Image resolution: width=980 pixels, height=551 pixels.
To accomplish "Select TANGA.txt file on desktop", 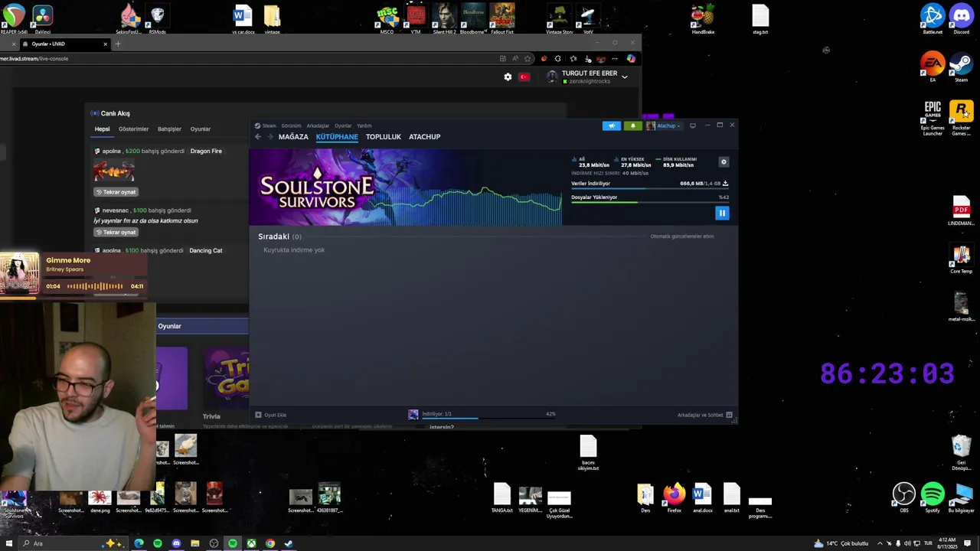I will 501,497.
